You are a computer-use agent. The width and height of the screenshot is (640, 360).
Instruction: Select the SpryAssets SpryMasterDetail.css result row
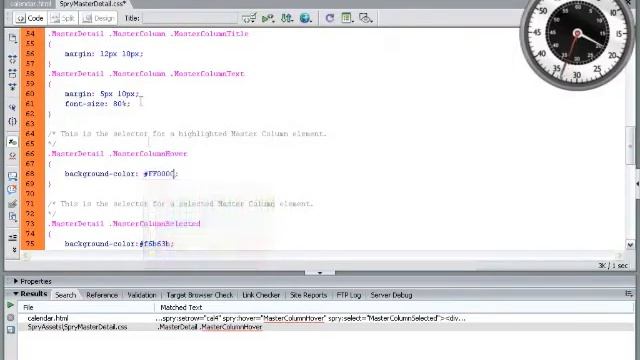click(327, 327)
